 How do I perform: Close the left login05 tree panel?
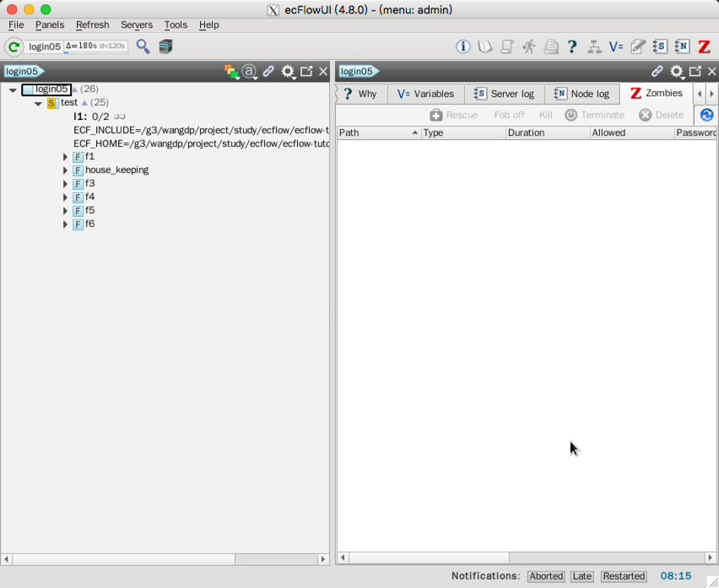[x=323, y=71]
